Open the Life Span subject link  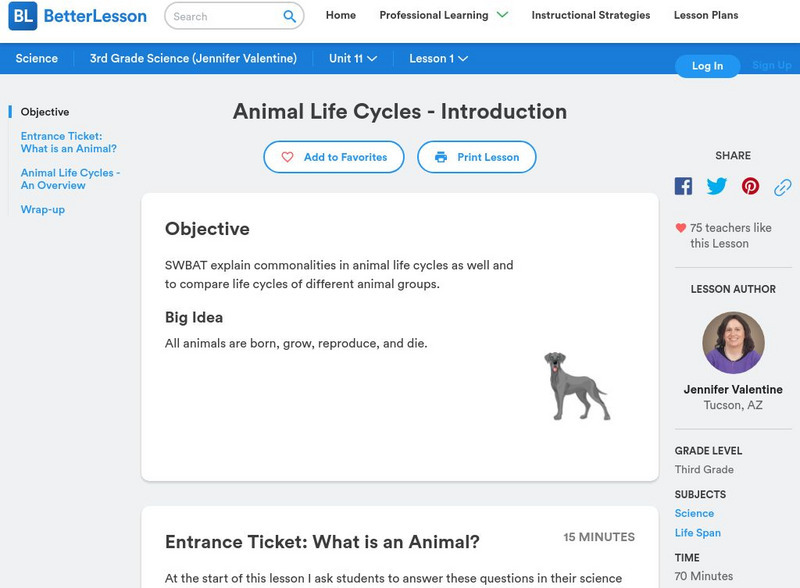[697, 533]
